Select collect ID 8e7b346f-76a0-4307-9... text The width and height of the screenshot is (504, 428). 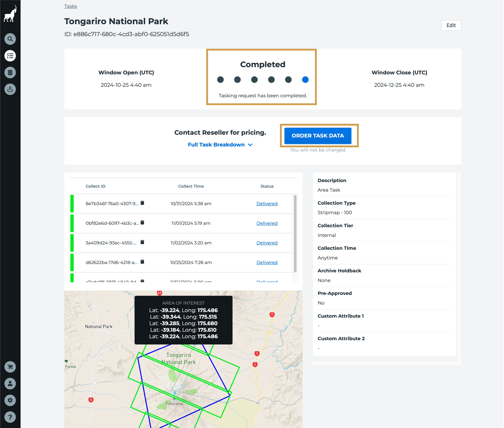point(112,203)
